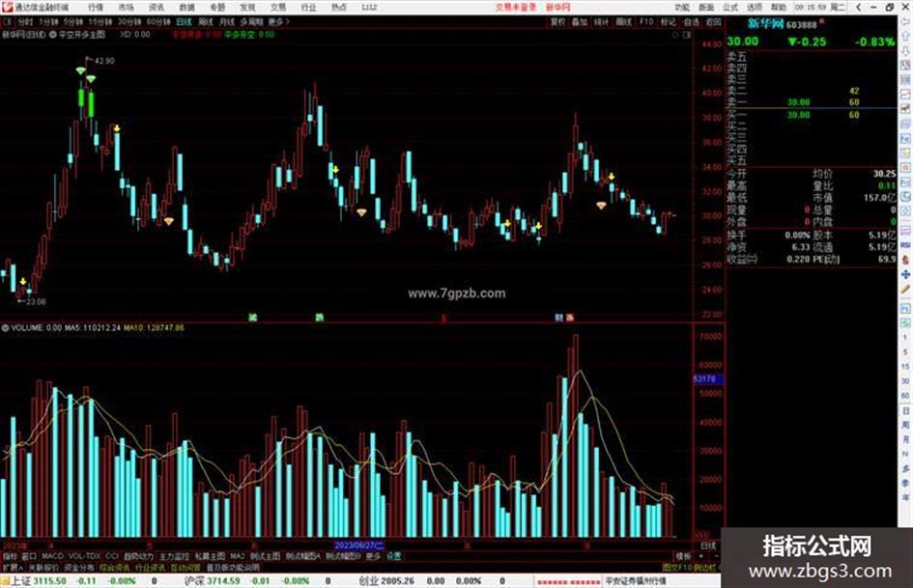Click the 自选 favorites button
Image resolution: width=913 pixels, height=588 pixels.
(x=691, y=21)
